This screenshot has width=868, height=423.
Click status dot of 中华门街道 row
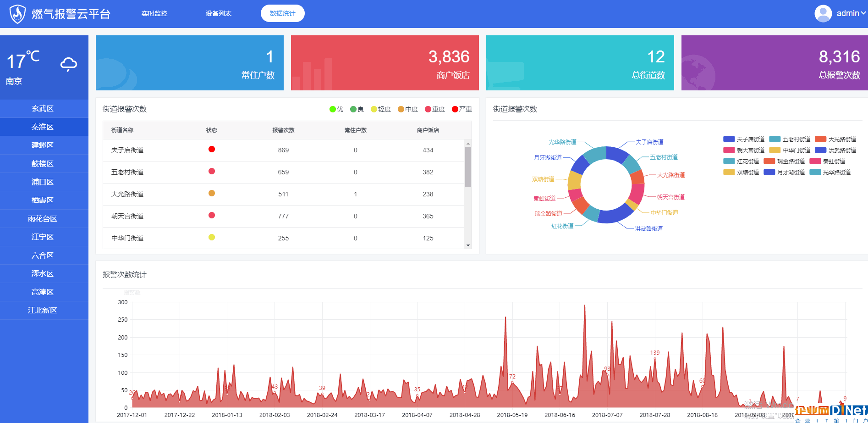tap(212, 237)
